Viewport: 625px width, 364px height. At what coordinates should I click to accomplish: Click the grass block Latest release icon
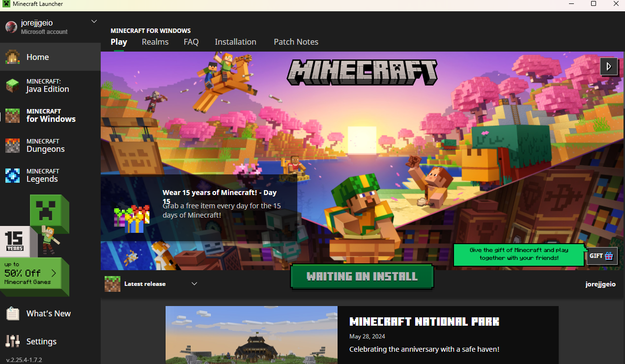(x=113, y=284)
